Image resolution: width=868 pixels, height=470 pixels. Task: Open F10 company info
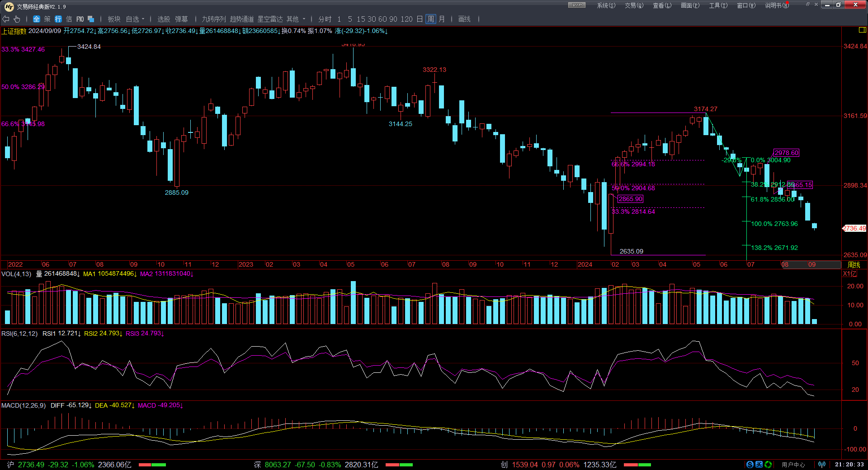click(x=80, y=19)
